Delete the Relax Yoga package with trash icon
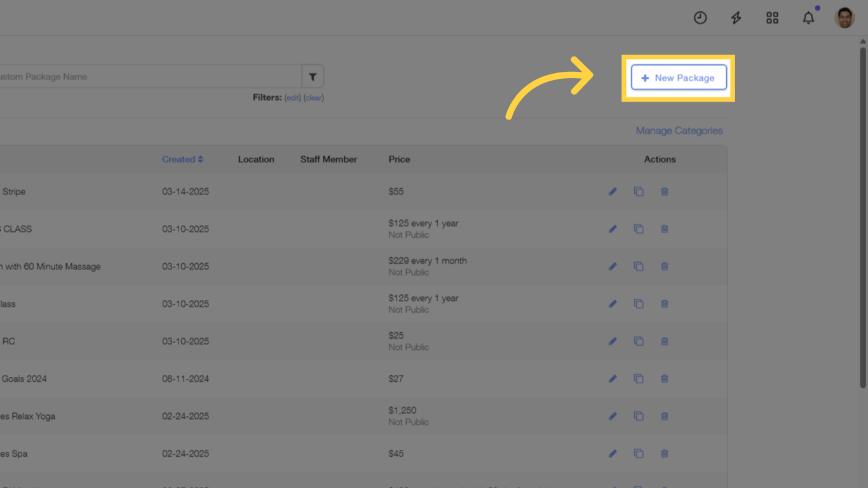 click(665, 416)
